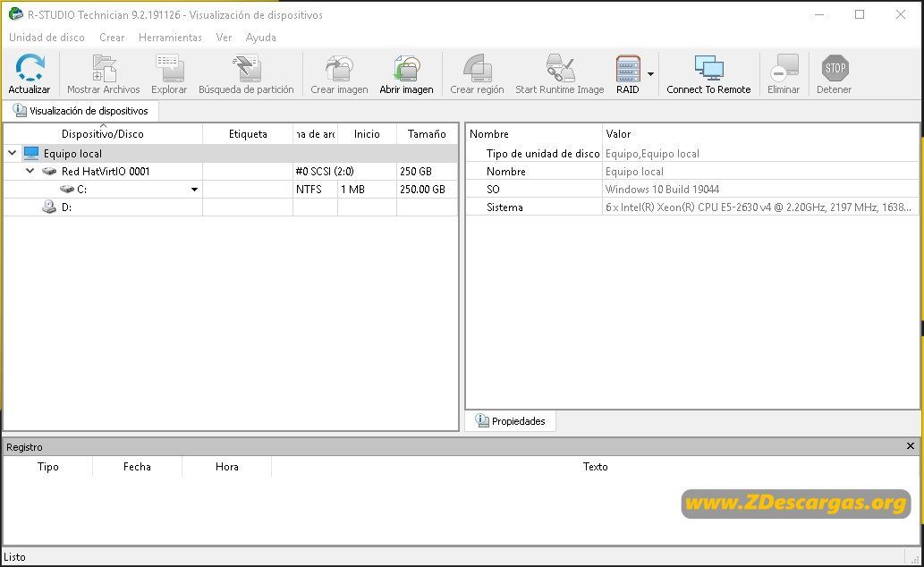Screen dimensions: 924x567
Task: Click the 250.00 GB size cell
Action: 428,190
